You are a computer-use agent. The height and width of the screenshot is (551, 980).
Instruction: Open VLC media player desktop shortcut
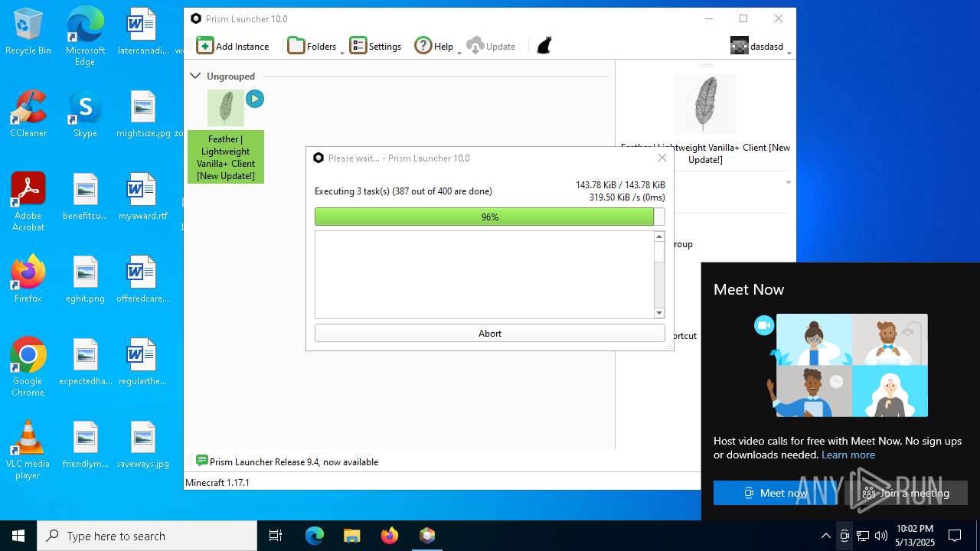coord(28,450)
